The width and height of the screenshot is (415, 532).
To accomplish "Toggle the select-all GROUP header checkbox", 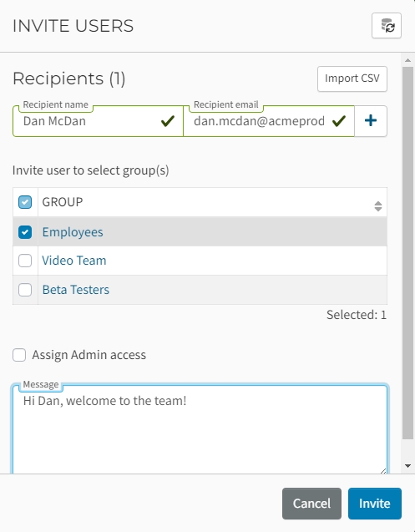I will (25, 202).
